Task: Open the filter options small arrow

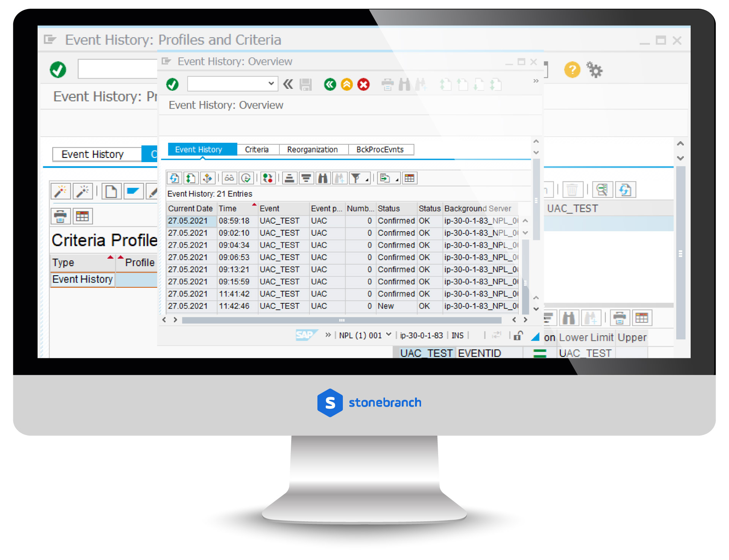Action: point(367,180)
